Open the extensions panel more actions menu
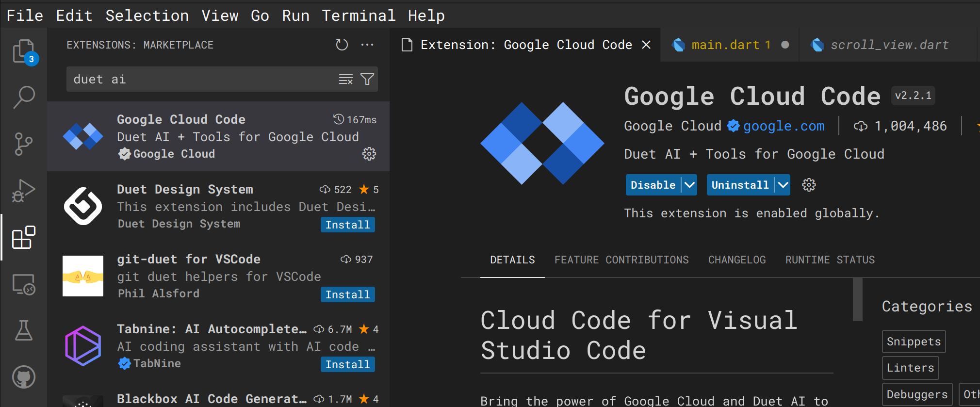This screenshot has width=980, height=407. pos(367,45)
